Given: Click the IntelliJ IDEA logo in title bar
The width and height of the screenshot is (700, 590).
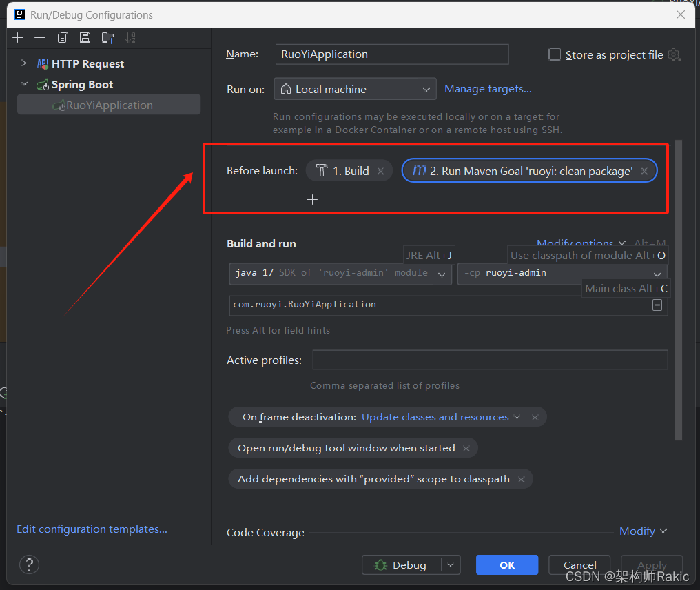Looking at the screenshot, I should click(20, 14).
